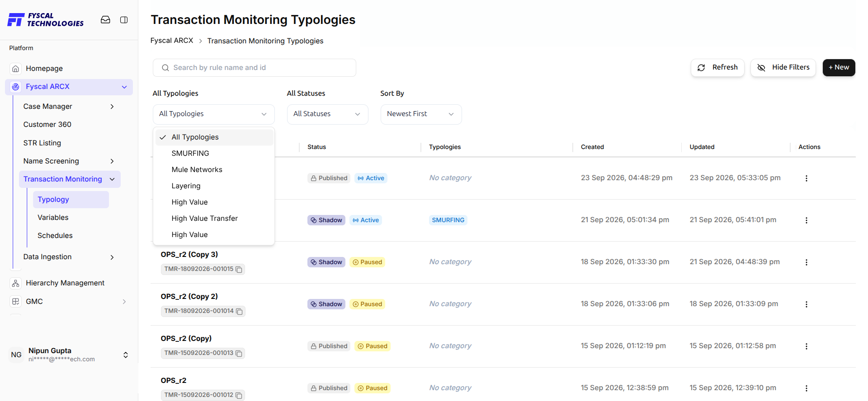Viewport: 868px width, 401px height.
Task: Click the GMC grid icon
Action: [16, 301]
